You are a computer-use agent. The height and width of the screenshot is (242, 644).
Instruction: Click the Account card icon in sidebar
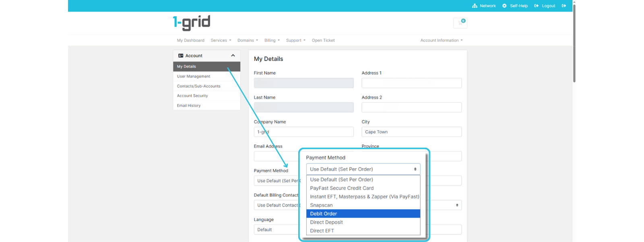point(181,56)
